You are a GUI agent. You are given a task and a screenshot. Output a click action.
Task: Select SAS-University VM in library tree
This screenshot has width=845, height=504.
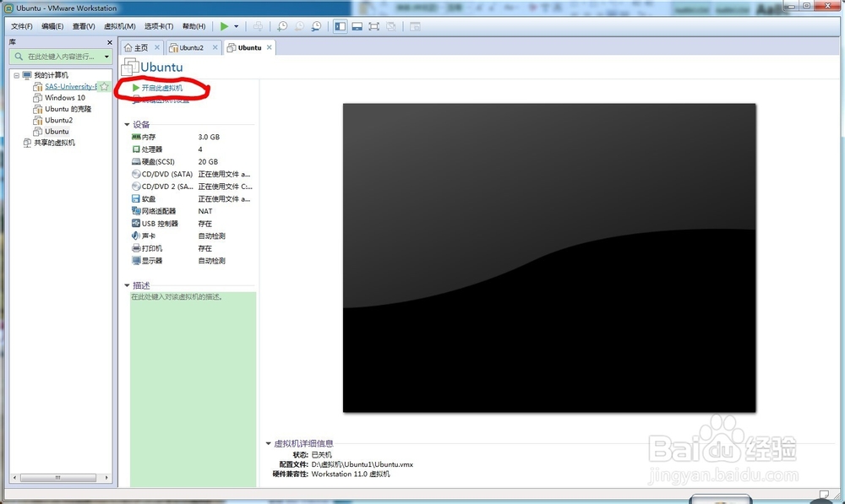click(x=71, y=87)
